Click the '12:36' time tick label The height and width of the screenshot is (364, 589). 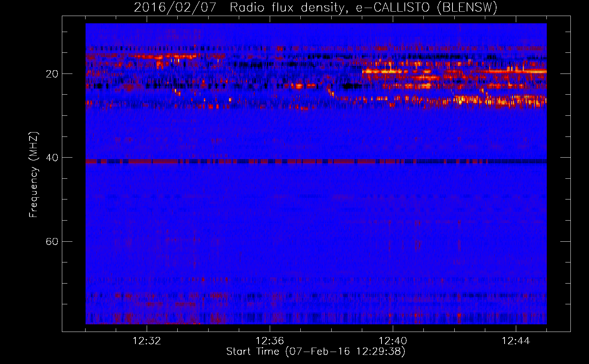pyautogui.click(x=270, y=341)
